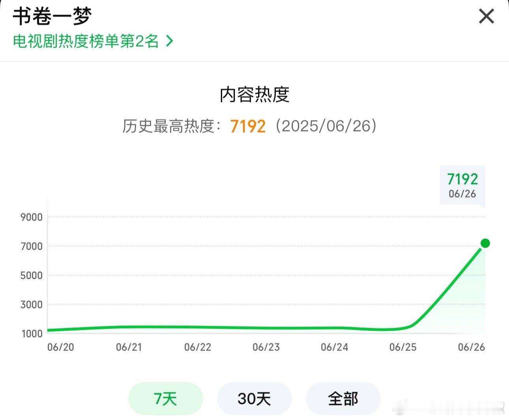Click the 历史最高热度 value 7192
The height and width of the screenshot is (420, 509).
coord(248,126)
